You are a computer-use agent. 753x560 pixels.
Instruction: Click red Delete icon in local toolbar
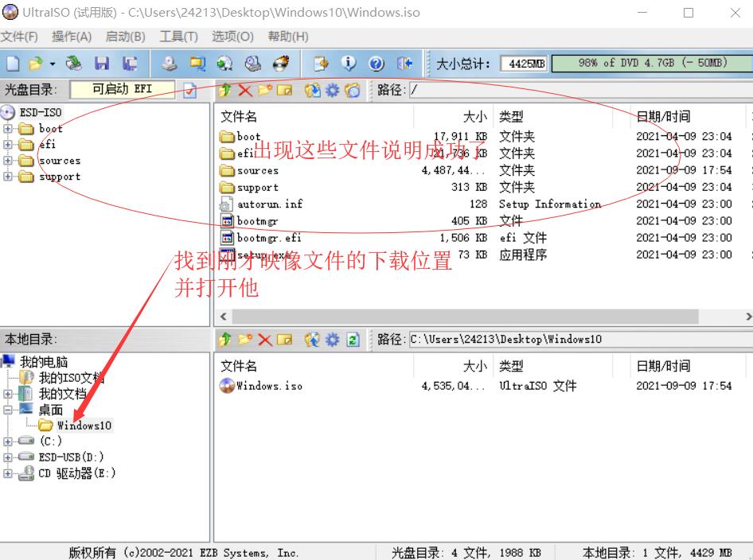point(264,340)
